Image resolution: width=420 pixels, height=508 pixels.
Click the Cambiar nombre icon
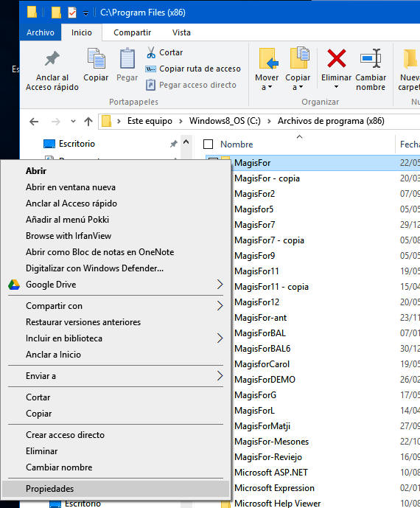(371, 59)
